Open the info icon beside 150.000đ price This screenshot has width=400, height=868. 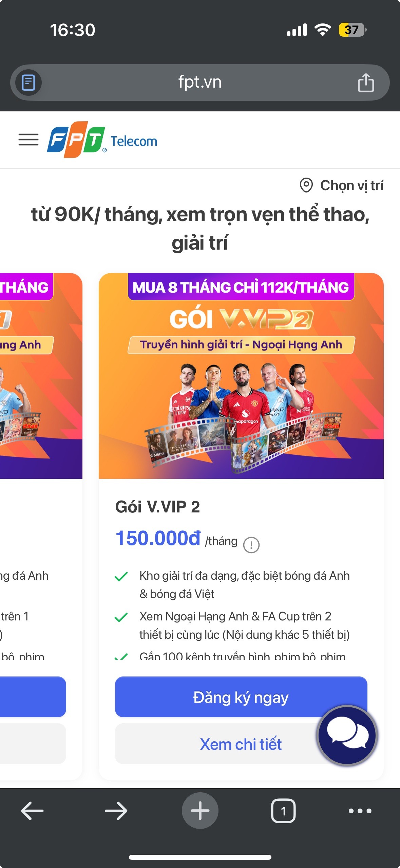[251, 545]
